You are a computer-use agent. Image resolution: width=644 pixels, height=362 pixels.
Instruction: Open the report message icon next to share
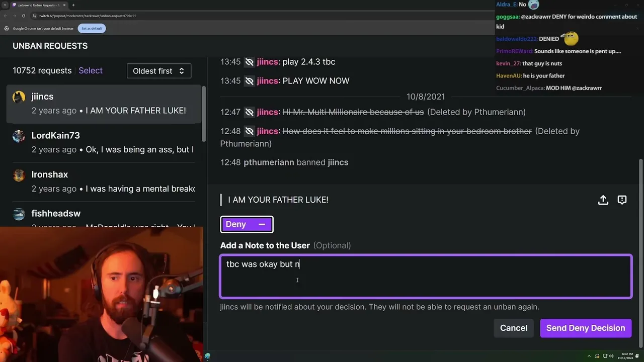tap(622, 200)
